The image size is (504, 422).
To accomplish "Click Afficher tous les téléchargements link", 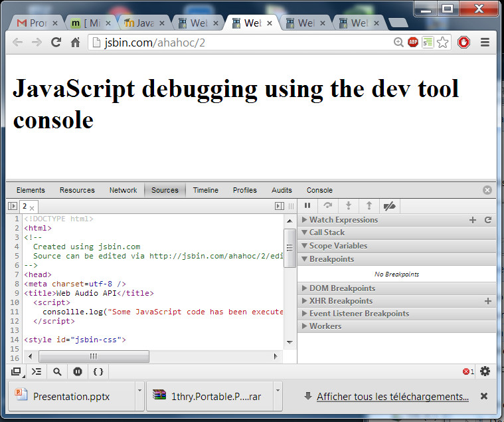I will 392,397.
